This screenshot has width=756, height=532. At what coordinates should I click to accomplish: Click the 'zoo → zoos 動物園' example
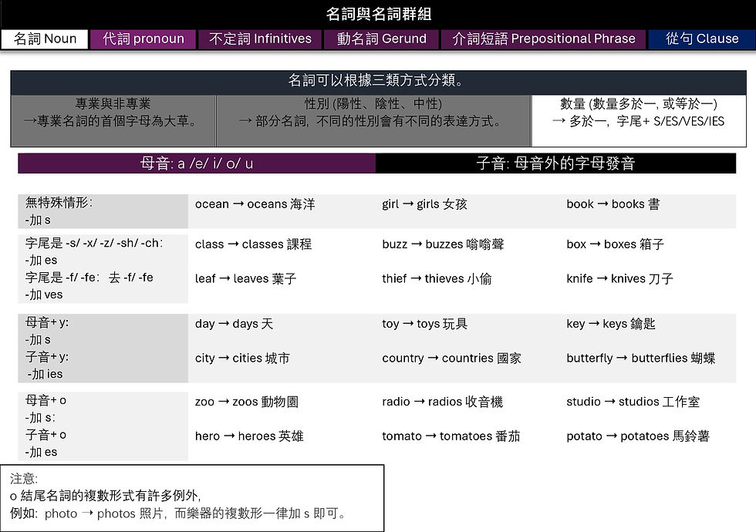click(x=247, y=402)
